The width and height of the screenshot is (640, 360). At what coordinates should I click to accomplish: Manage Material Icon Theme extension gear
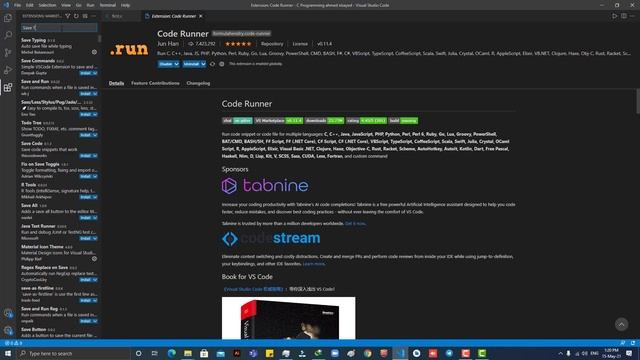coord(94,259)
